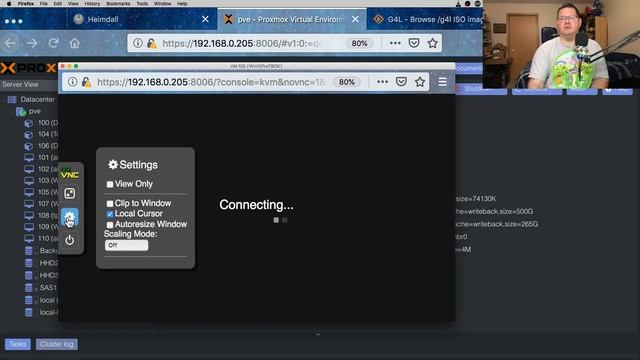Go to home page icon in browser
Image resolution: width=640 pixels, height=360 pixels.
75,43
